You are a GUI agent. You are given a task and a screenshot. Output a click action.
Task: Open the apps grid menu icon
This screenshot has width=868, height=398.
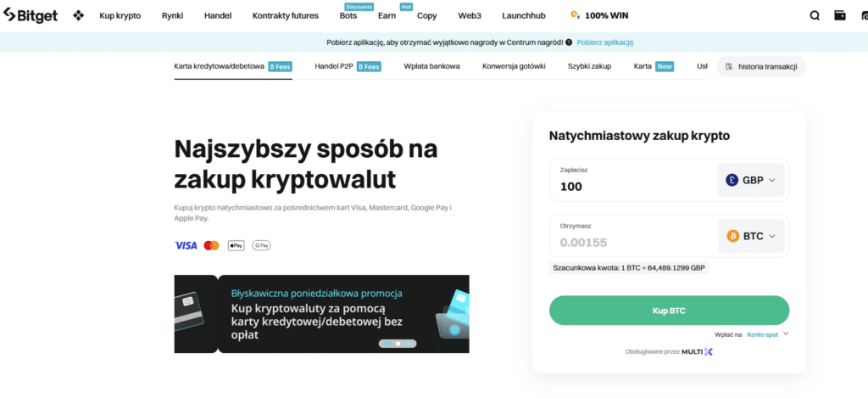[x=78, y=15]
